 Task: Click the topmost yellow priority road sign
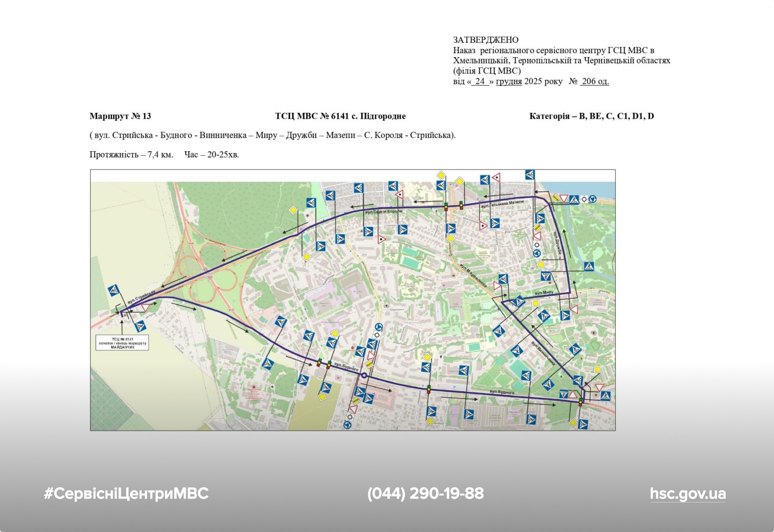441,175
